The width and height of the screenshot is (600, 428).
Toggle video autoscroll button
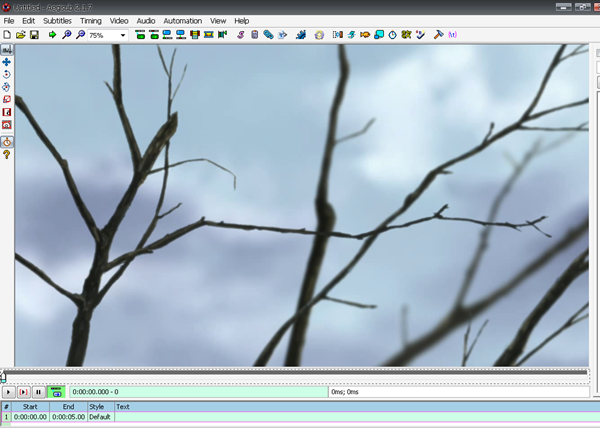[56, 392]
